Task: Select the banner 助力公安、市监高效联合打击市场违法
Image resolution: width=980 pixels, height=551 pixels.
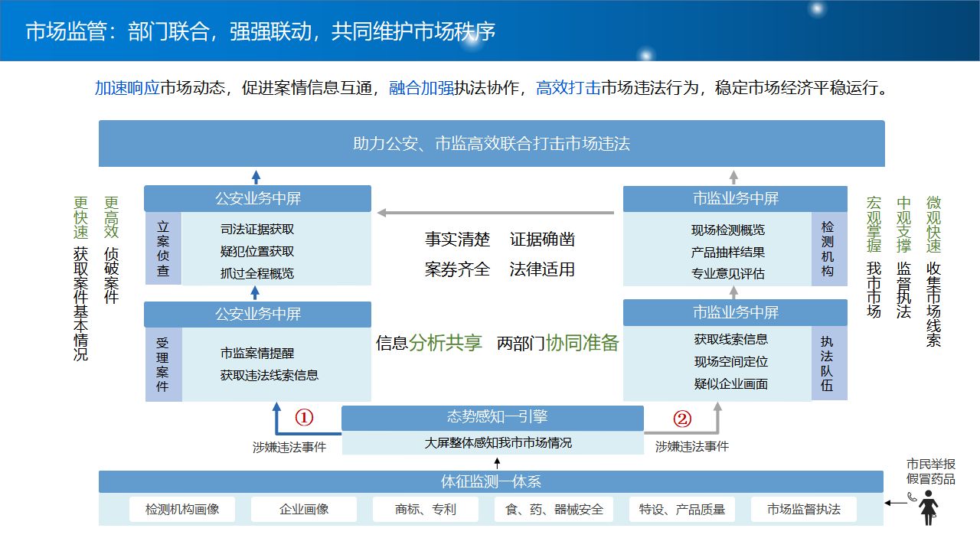Action: 492,143
